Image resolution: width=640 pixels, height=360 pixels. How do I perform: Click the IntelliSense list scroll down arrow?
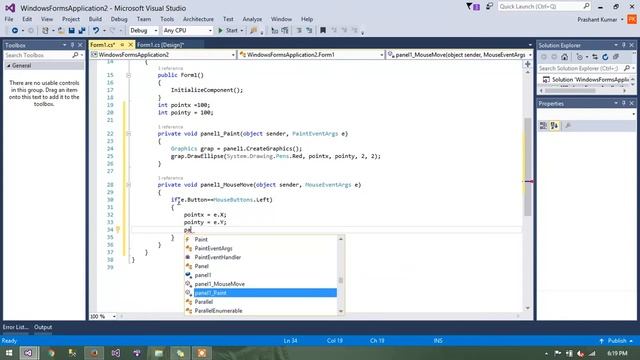(x=341, y=311)
